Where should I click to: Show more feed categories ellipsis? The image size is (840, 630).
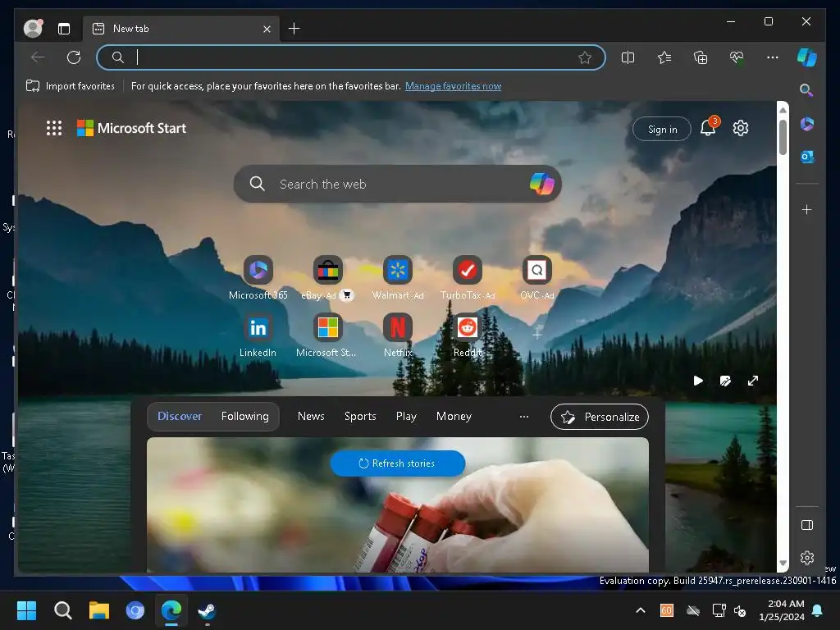pyautogui.click(x=524, y=416)
